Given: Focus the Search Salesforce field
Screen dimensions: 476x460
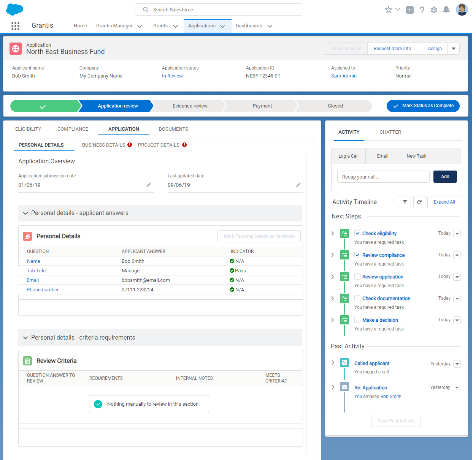Looking at the screenshot, I should 219,9.
